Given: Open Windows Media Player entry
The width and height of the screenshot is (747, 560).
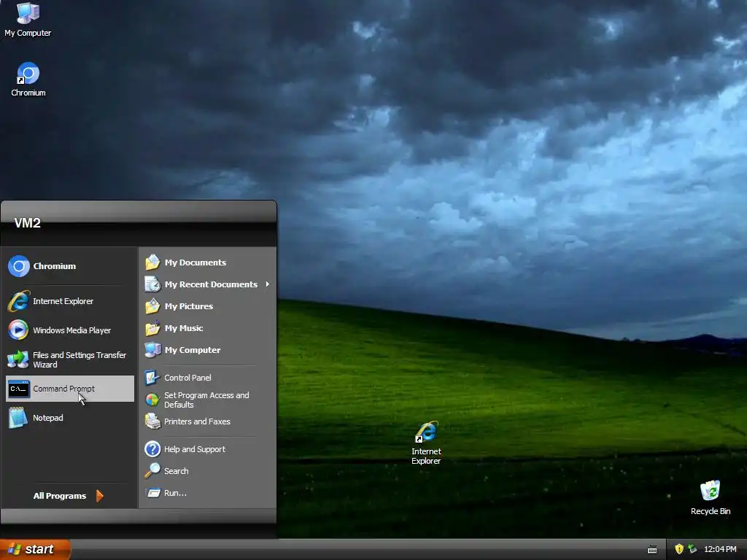Looking at the screenshot, I should [69, 330].
